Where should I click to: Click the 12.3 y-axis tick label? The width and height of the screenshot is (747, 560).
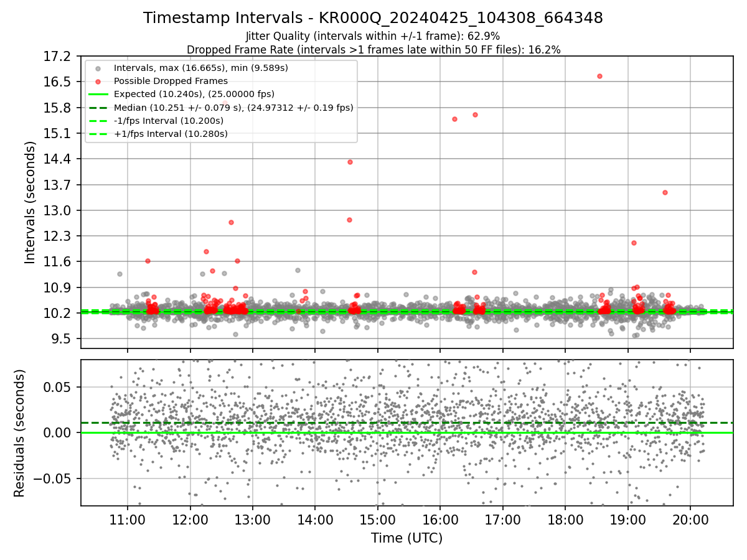point(59,236)
